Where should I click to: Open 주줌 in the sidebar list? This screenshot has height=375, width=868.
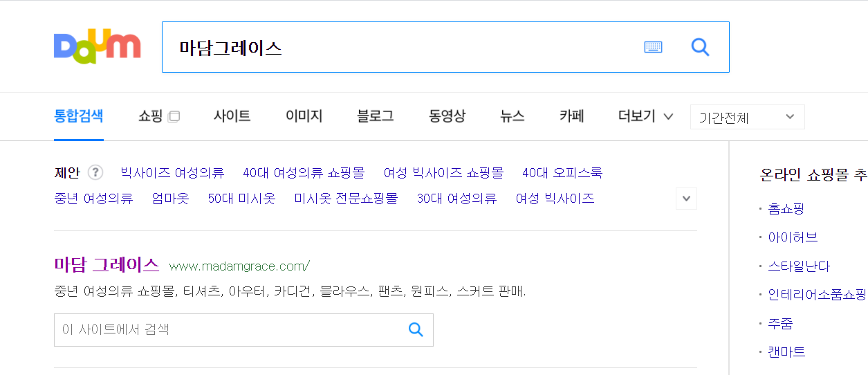tap(780, 323)
